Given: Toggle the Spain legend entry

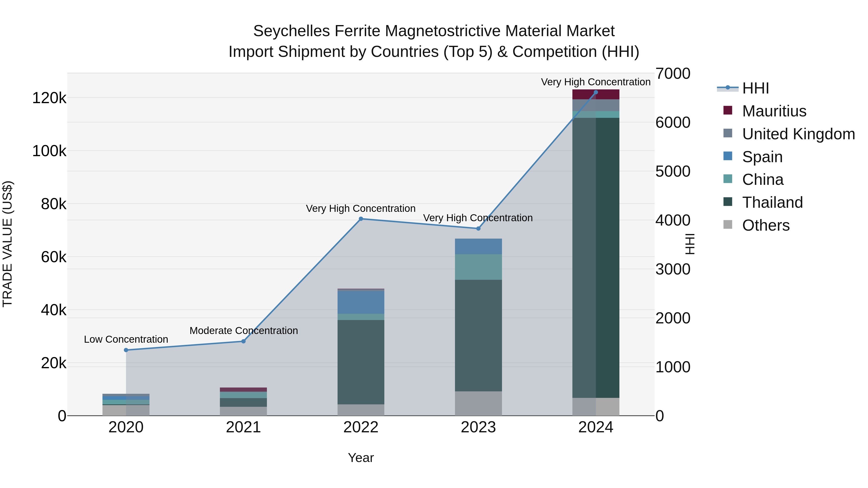Looking at the screenshot, I should [x=753, y=157].
